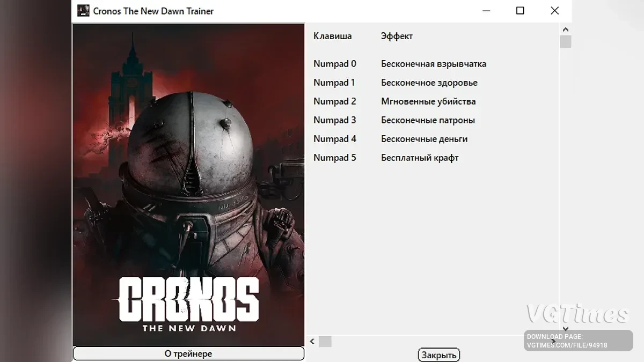This screenshot has height=362, width=644.
Task: Minimize the trainer window
Action: (x=486, y=11)
